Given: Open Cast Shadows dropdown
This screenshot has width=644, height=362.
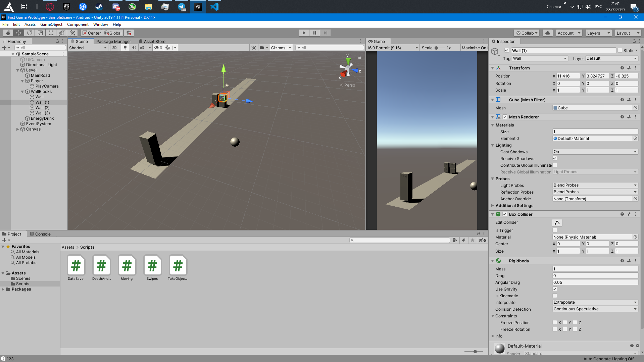Looking at the screenshot, I should pyautogui.click(x=595, y=152).
